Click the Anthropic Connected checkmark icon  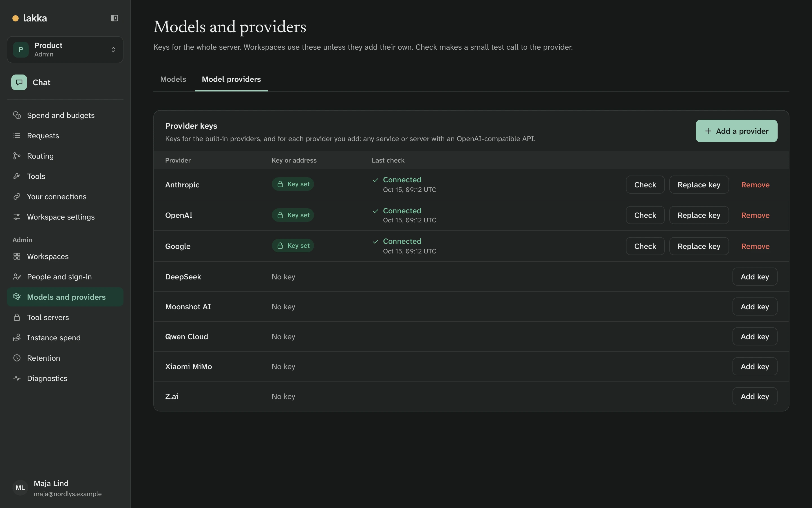click(376, 180)
